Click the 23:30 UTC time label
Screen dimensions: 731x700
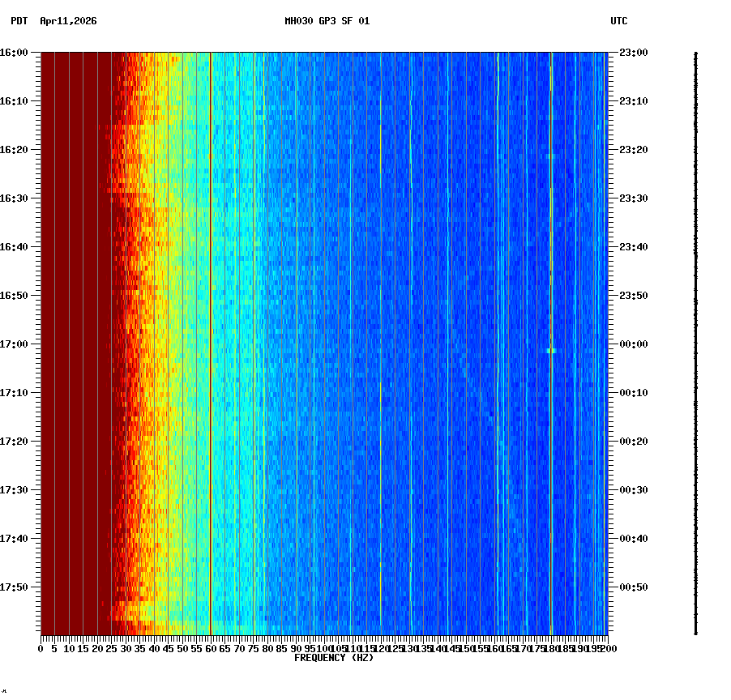point(631,196)
